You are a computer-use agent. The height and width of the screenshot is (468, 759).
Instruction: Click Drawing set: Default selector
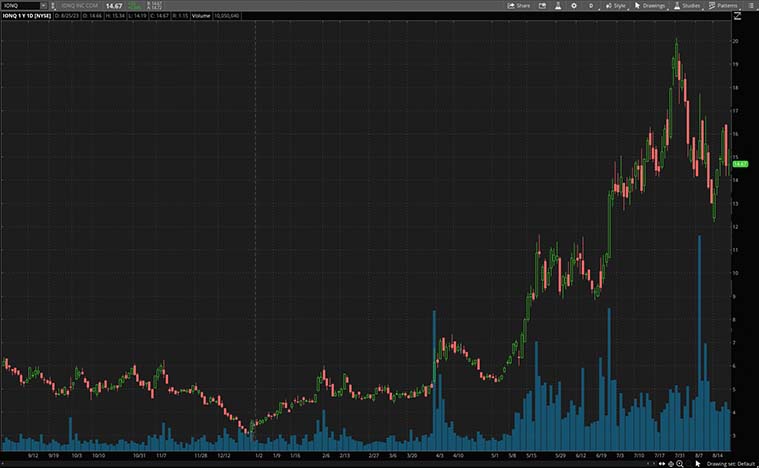(730, 464)
